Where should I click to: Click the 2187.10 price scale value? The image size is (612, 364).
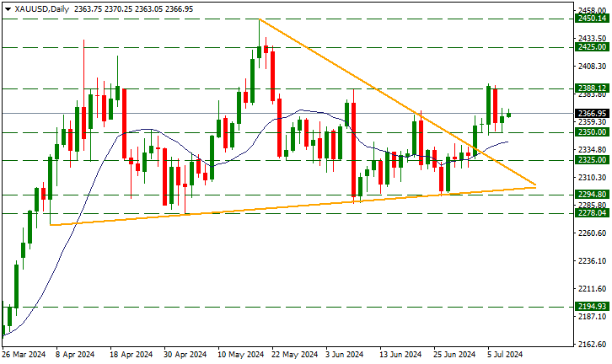tap(592, 317)
